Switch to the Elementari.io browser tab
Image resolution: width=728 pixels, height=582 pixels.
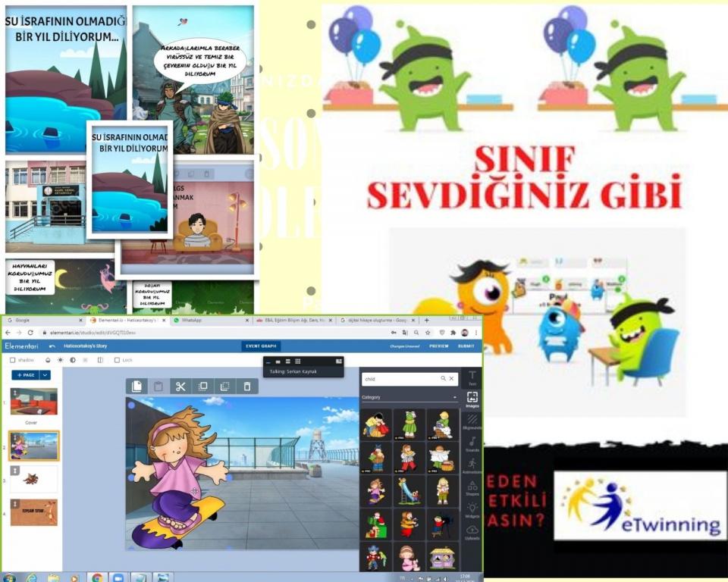[x=127, y=321]
